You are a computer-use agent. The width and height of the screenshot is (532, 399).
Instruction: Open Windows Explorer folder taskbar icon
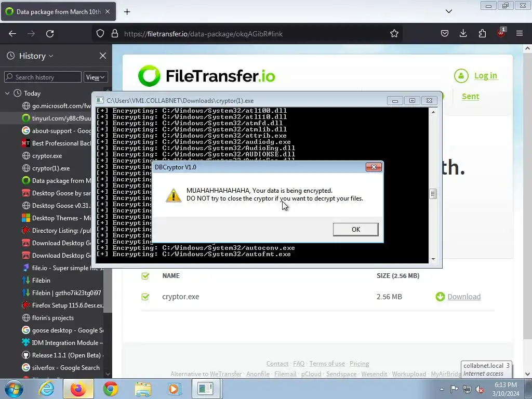click(143, 389)
